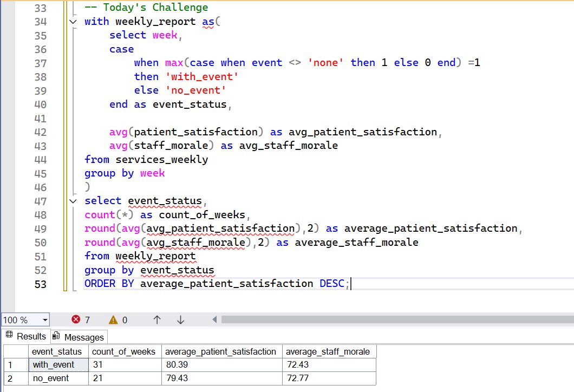This screenshot has width=574, height=392.
Task: Go to next issue with down arrow
Action: [x=180, y=320]
